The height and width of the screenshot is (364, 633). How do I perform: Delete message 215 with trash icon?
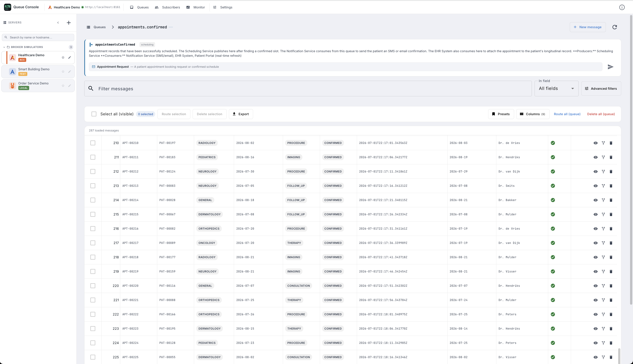point(611,214)
